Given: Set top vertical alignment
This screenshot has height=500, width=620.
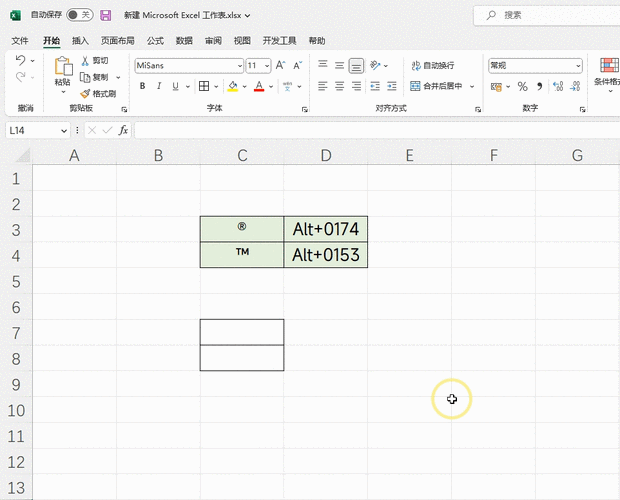Looking at the screenshot, I should [x=323, y=65].
